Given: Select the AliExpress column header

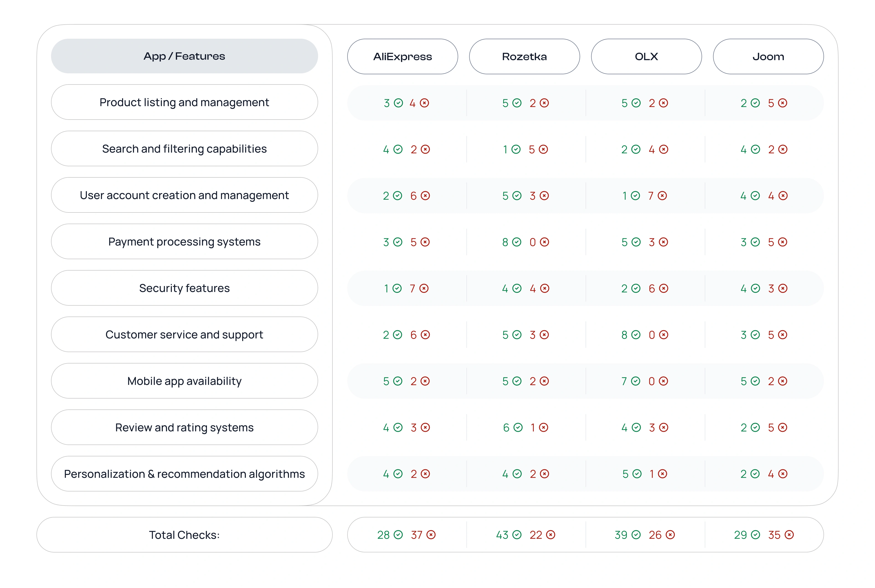Looking at the screenshot, I should 402,56.
